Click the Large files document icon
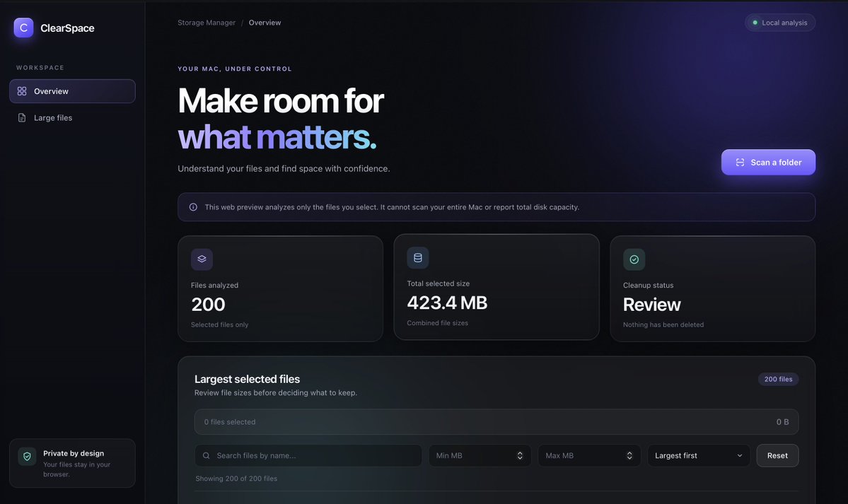This screenshot has width=848, height=504. [22, 117]
